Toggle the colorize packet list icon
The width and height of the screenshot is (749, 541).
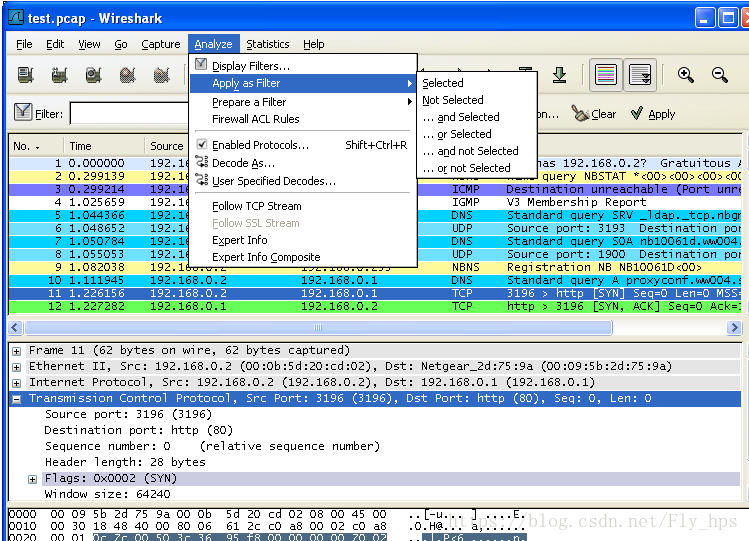click(x=606, y=75)
